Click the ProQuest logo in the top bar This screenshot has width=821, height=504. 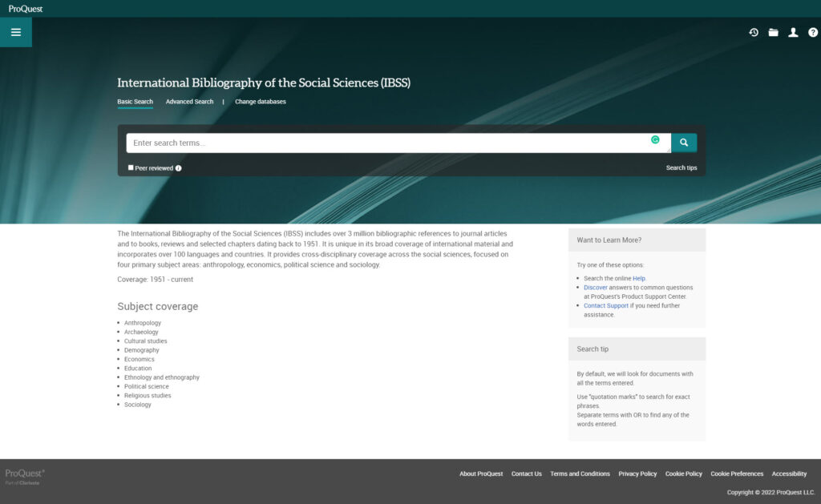coord(25,7)
